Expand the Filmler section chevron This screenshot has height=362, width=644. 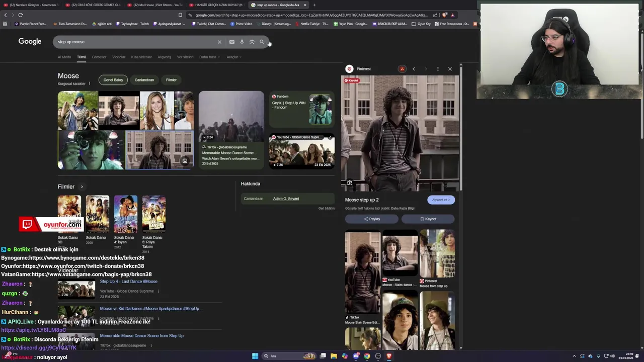pyautogui.click(x=82, y=187)
